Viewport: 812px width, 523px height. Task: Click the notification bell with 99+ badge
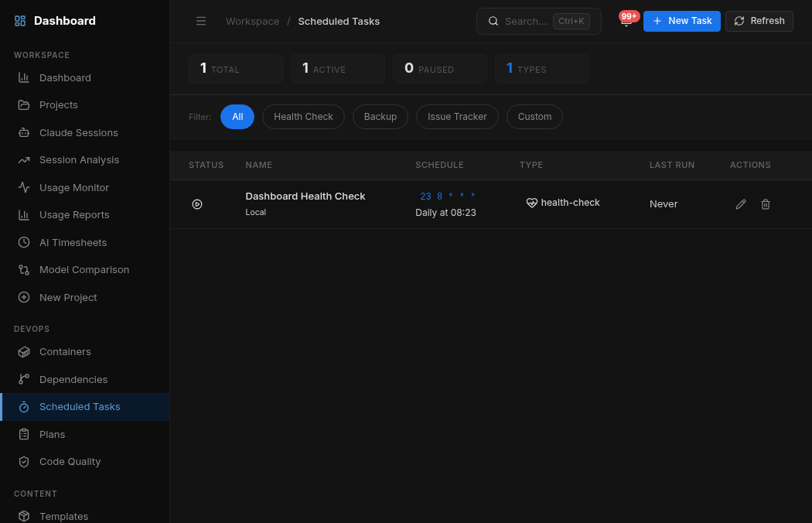click(626, 21)
